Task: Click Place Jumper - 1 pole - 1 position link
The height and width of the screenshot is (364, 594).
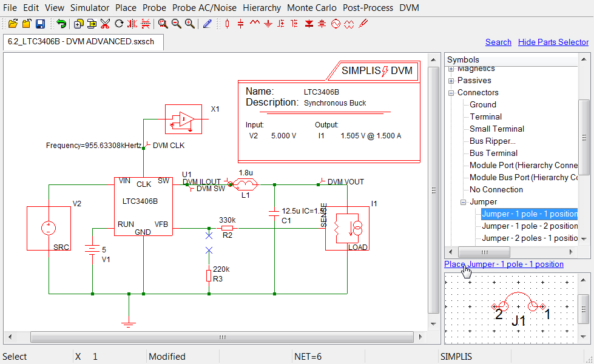Action: pos(504,264)
